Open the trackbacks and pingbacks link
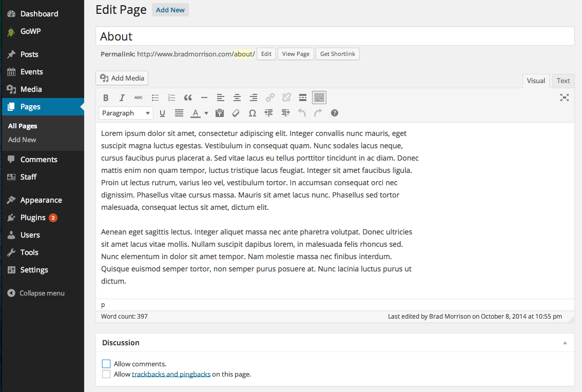Screen dimensions: 582x392 (x=171, y=374)
